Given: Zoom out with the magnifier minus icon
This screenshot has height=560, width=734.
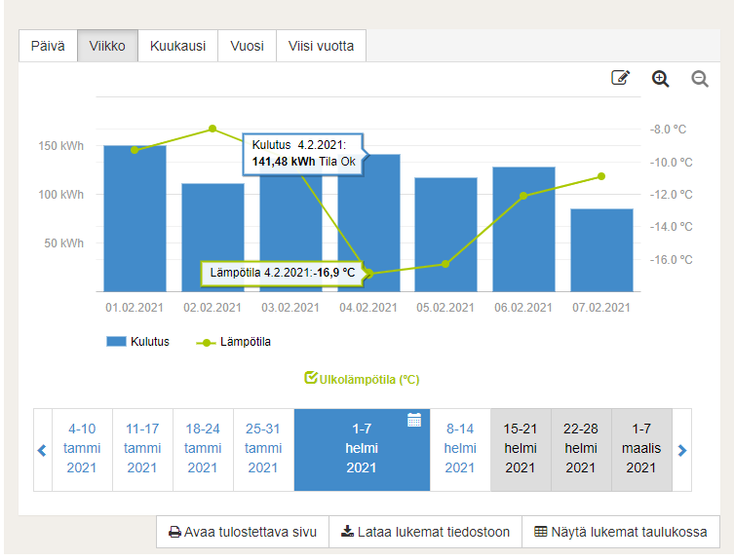Looking at the screenshot, I should pyautogui.click(x=699, y=79).
